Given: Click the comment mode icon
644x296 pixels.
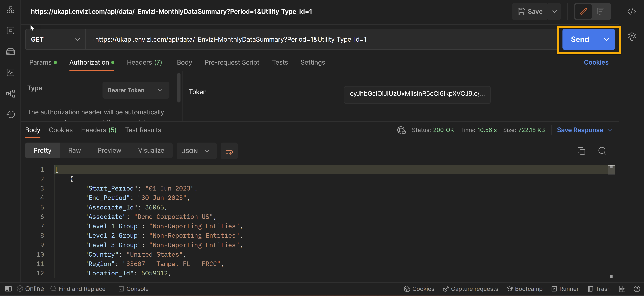Looking at the screenshot, I should pos(601,12).
